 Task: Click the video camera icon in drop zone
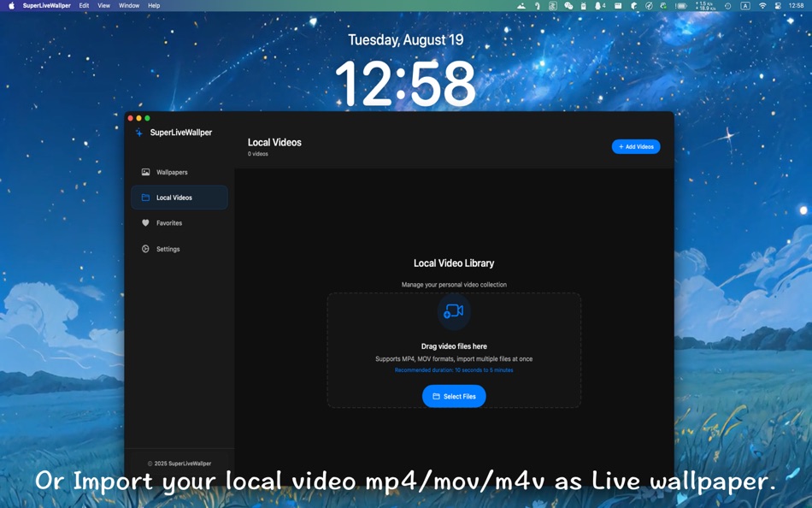[x=454, y=311]
